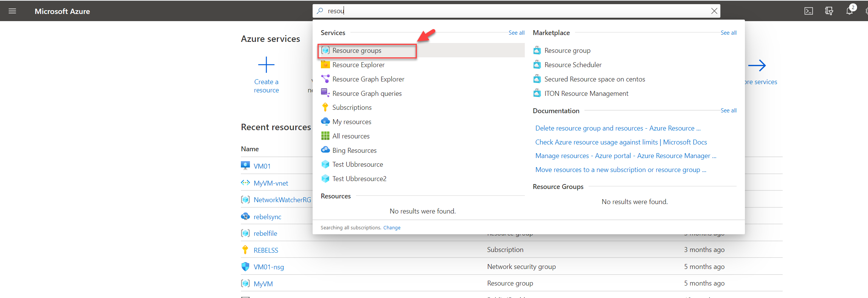
Task: Click Resource Graph Explorer icon
Action: 325,79
